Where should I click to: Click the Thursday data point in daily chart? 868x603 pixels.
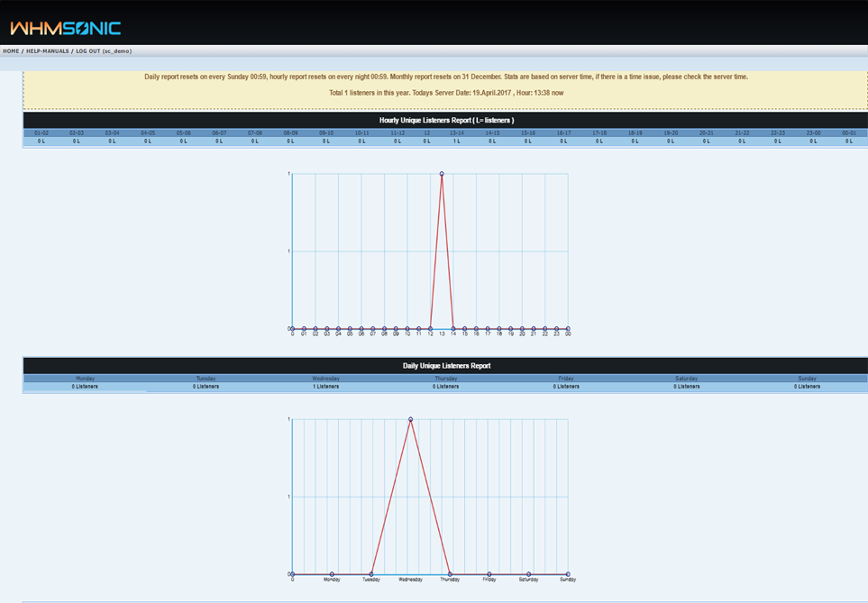pyautogui.click(x=450, y=574)
